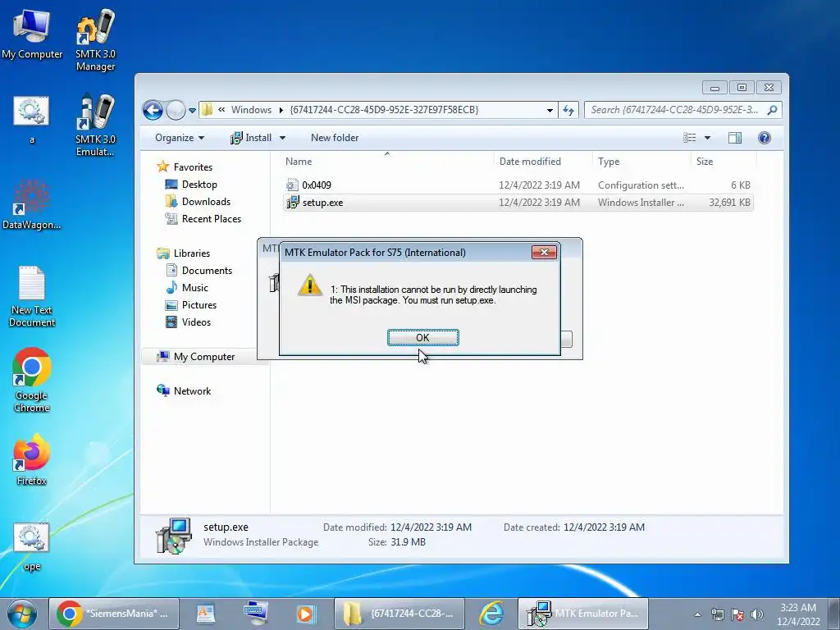This screenshot has height=630, width=840.
Task: Open the Windows Start menu
Action: (21, 614)
